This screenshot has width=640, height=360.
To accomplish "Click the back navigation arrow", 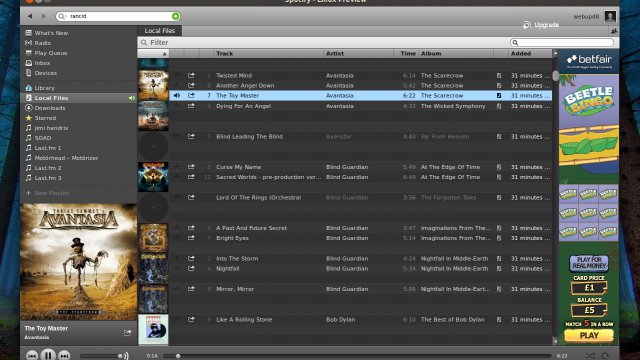I will [x=30, y=16].
